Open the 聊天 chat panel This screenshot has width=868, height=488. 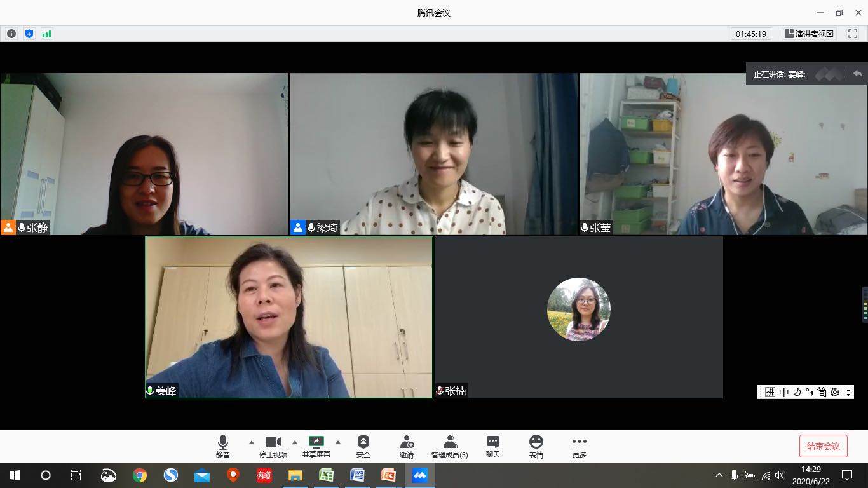coord(493,447)
